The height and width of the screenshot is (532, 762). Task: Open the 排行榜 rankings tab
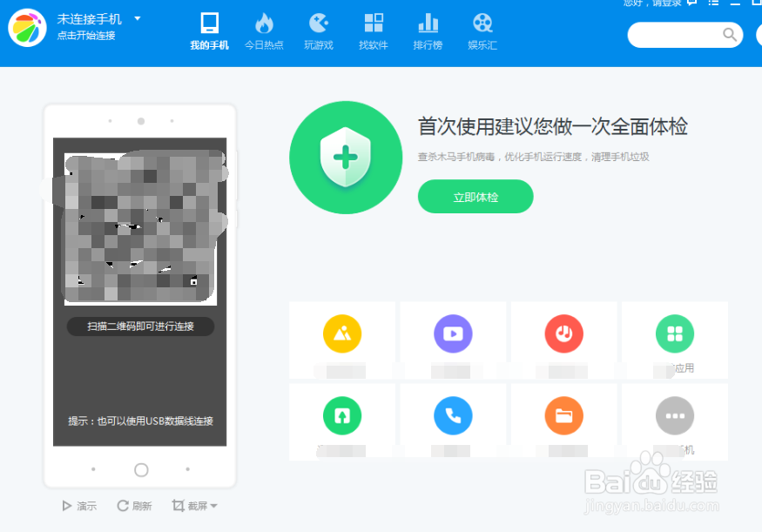(428, 31)
